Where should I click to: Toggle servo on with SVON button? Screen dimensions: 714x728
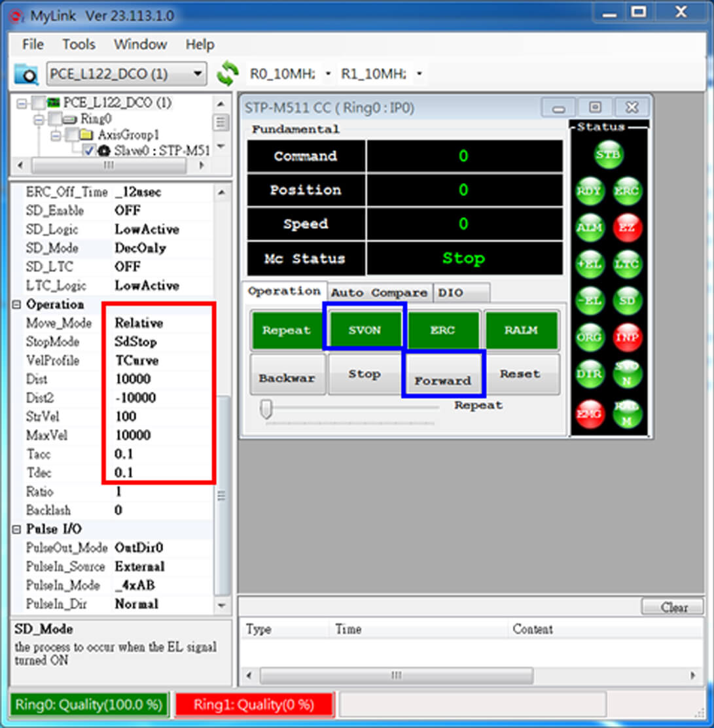click(365, 330)
